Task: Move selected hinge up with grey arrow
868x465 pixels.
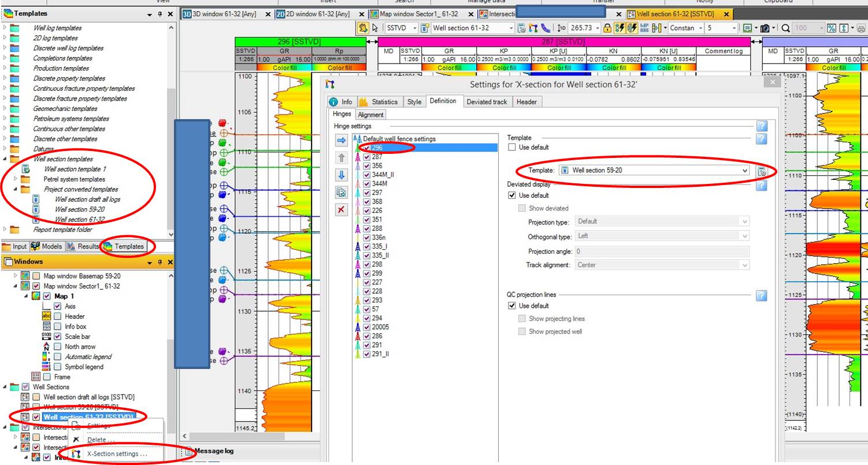Action: [341, 157]
